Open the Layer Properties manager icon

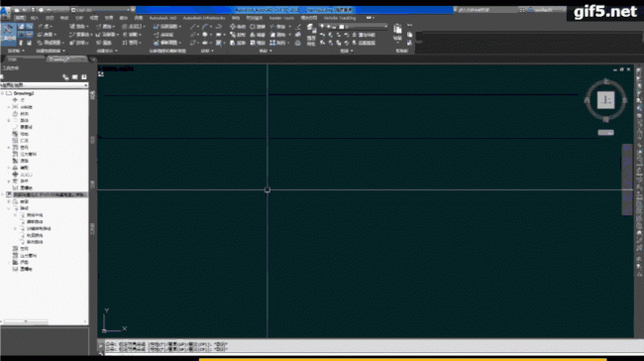pyautogui.click(x=311, y=28)
